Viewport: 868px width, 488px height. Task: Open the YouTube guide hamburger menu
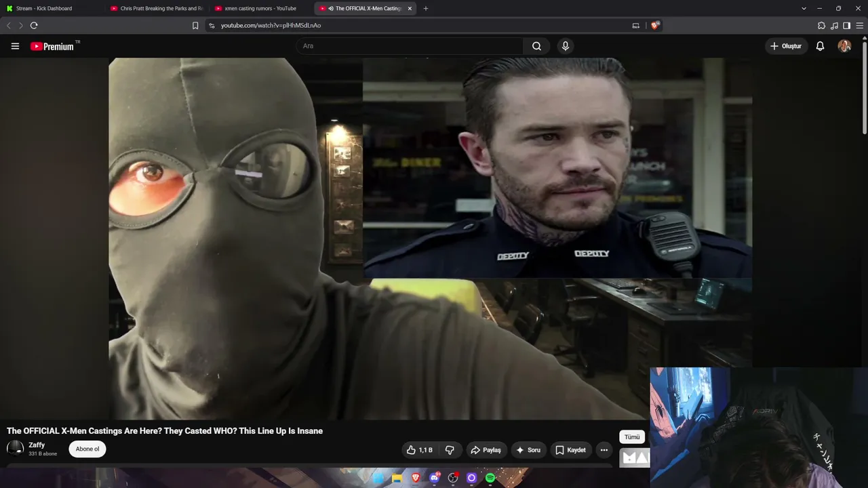coord(15,46)
